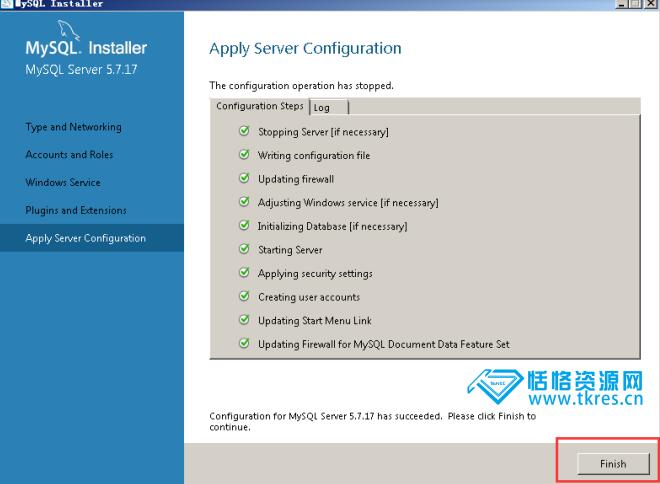This screenshot has width=660, height=484.
Task: Click green check beside Writing configuration file
Action: tap(244, 155)
